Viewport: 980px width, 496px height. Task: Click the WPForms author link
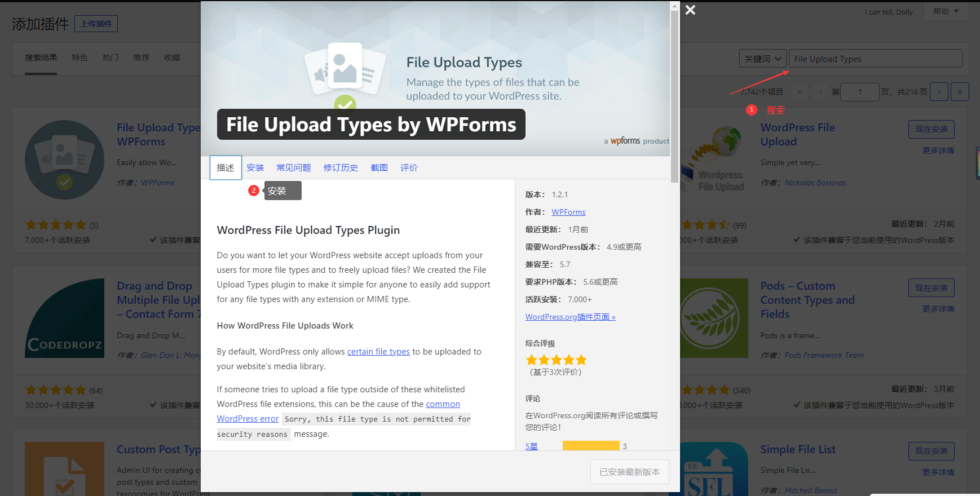[x=568, y=212]
